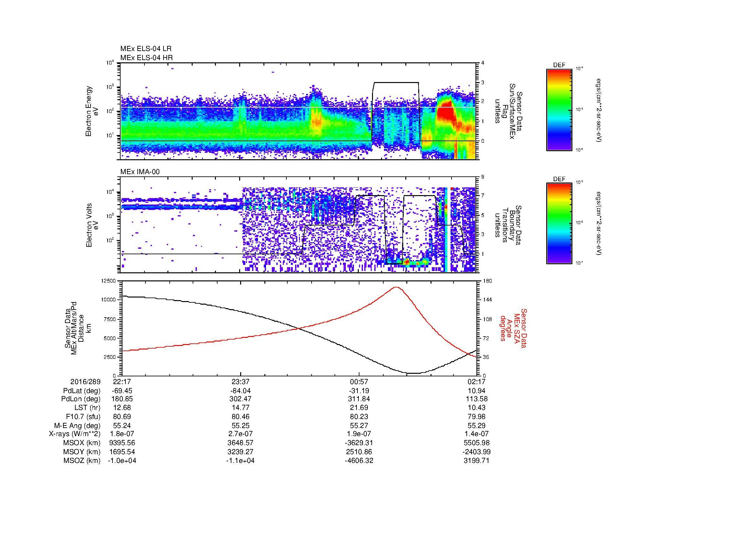The height and width of the screenshot is (534, 756).
Task: Click the MEx ELS-04 HR title
Action: 146,58
